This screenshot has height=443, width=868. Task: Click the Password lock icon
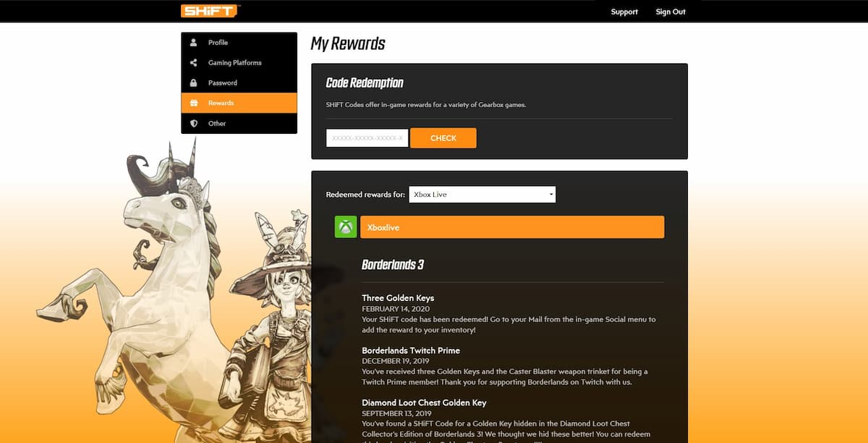193,83
